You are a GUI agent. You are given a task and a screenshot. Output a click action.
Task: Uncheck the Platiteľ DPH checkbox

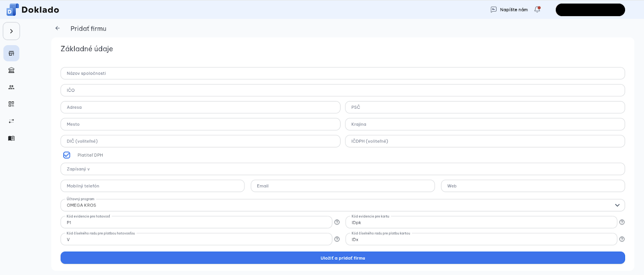(x=67, y=155)
